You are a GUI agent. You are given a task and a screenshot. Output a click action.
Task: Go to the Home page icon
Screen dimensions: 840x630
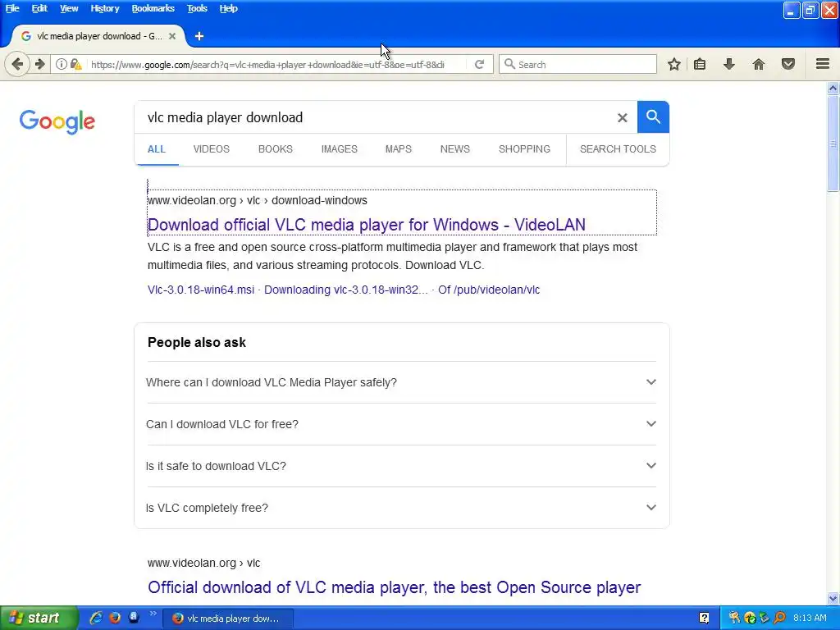pos(759,64)
